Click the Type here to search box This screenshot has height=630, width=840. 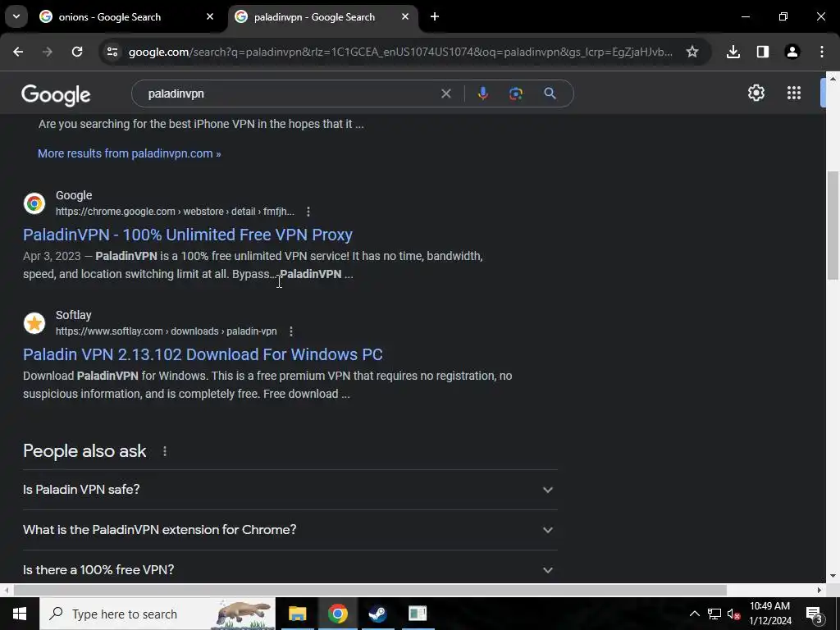[157, 614]
